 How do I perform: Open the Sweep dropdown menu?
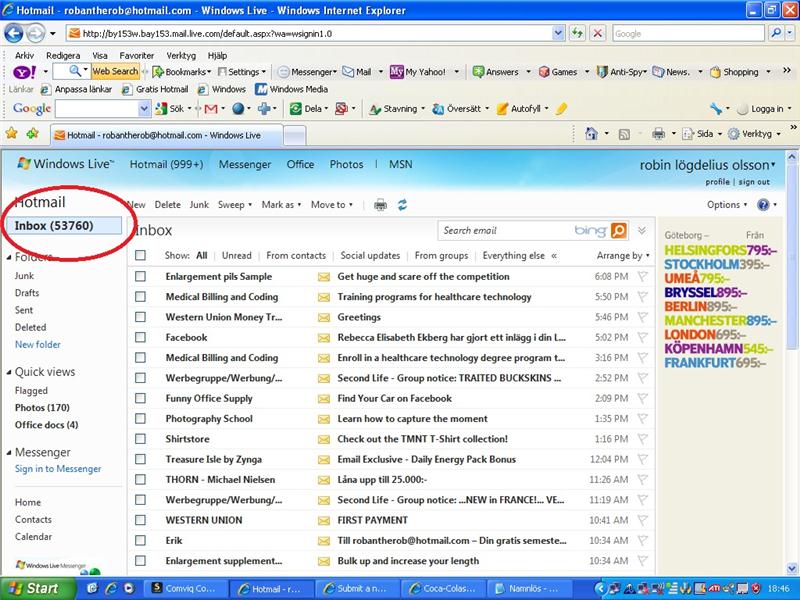coord(232,205)
